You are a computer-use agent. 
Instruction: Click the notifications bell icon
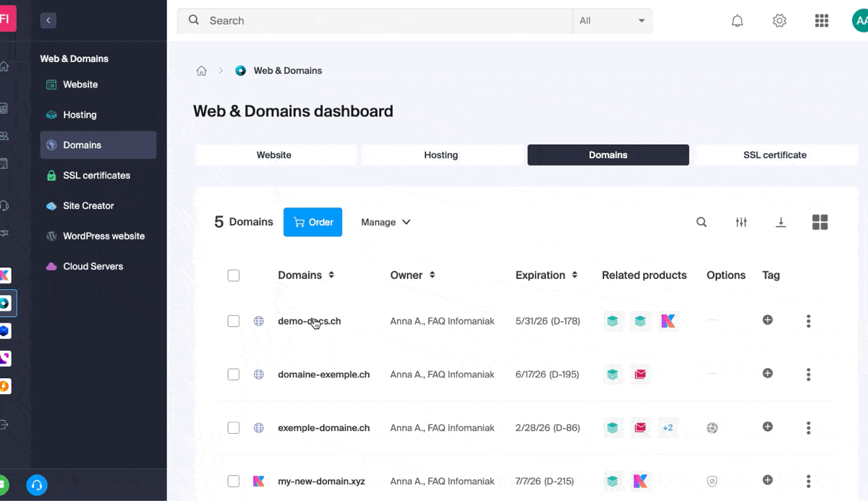pyautogui.click(x=737, y=21)
